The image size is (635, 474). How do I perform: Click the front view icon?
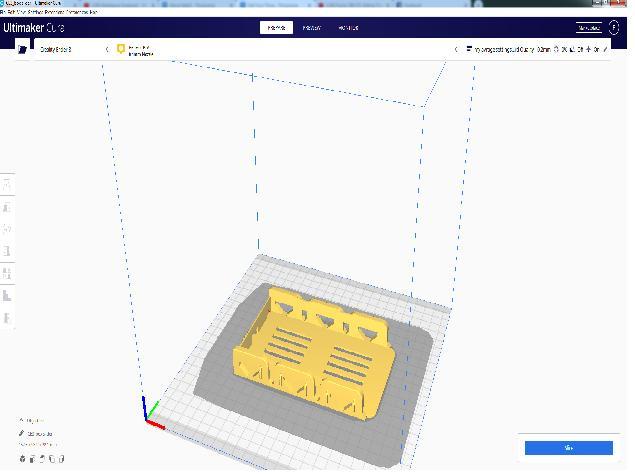click(32, 459)
